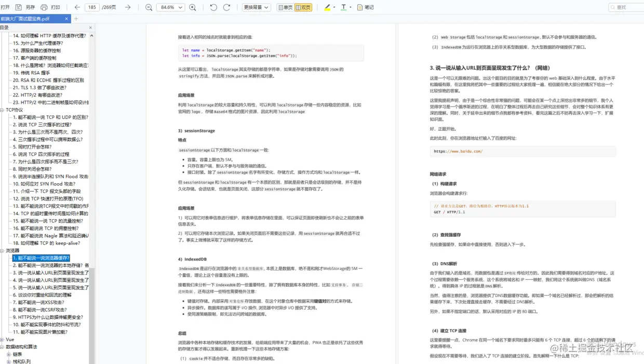Click the (4) 建立 TCP 连接 subheading
This screenshot has height=364, width=644.
click(x=449, y=331)
